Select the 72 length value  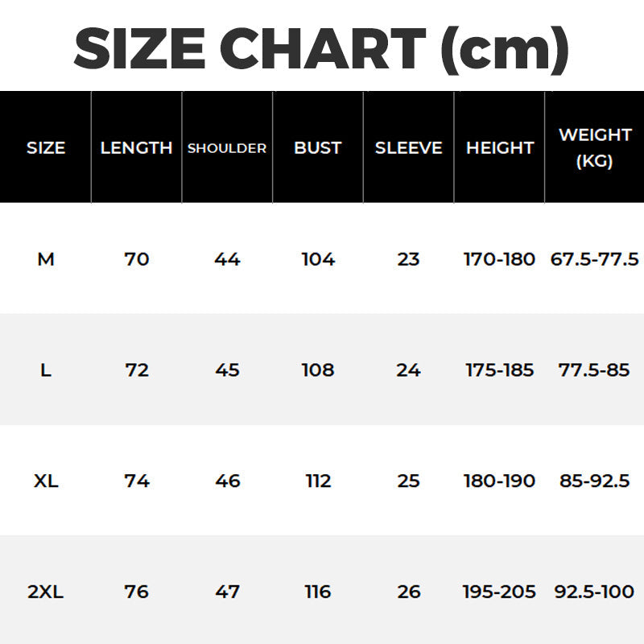point(137,370)
